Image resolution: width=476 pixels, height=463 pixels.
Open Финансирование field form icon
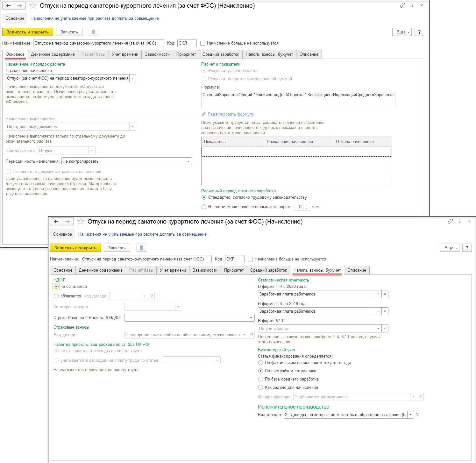[x=420, y=397]
